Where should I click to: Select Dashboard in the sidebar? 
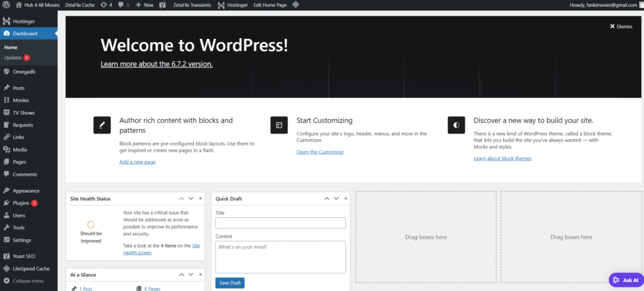tap(29, 34)
